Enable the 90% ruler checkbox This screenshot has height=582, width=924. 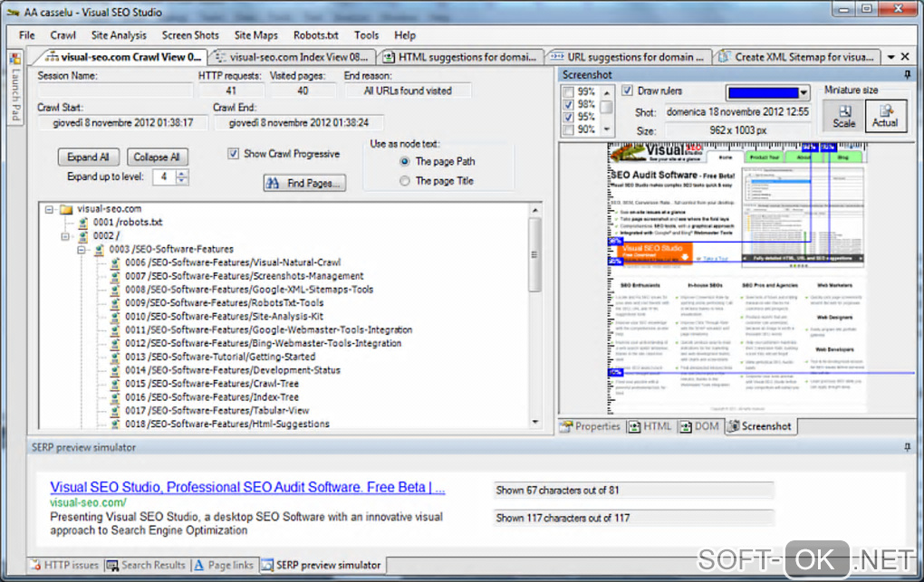click(x=569, y=129)
